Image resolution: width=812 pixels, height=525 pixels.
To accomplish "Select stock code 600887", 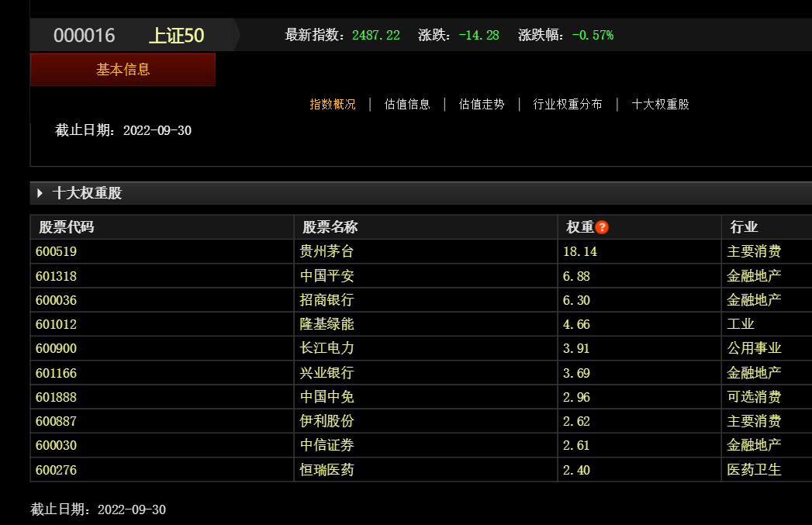I will coord(56,421).
